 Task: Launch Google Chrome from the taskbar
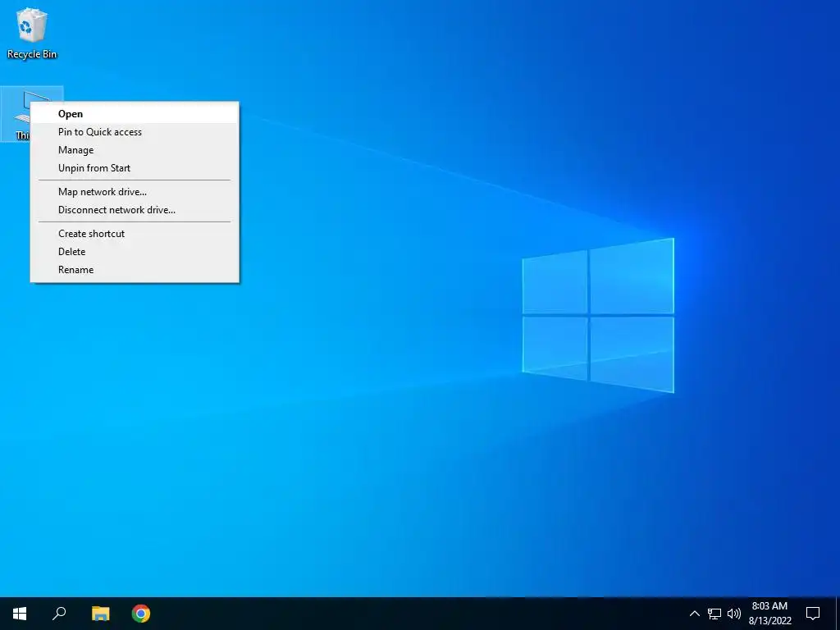point(141,614)
